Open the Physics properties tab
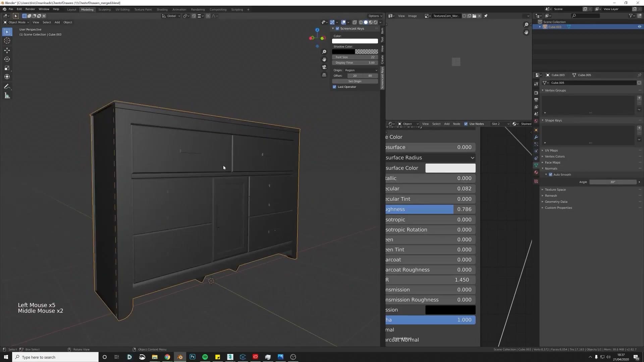Viewport: 644px width, 362px height. [536, 151]
